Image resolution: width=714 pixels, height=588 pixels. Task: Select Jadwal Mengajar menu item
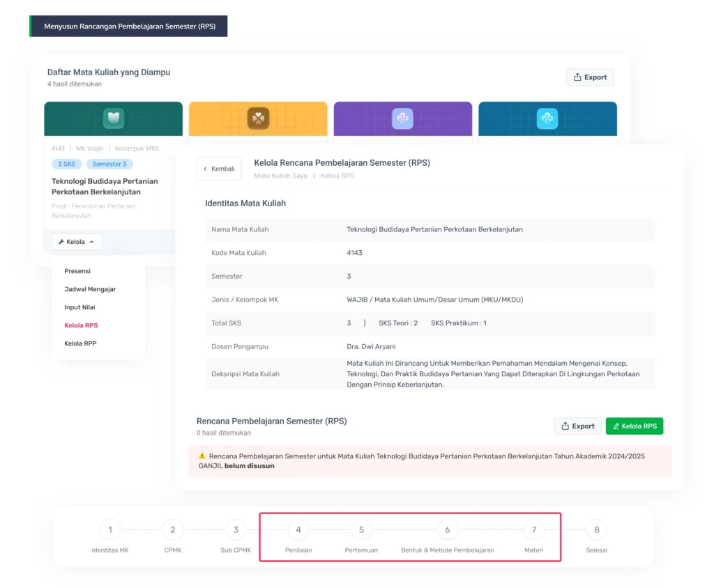(x=90, y=289)
